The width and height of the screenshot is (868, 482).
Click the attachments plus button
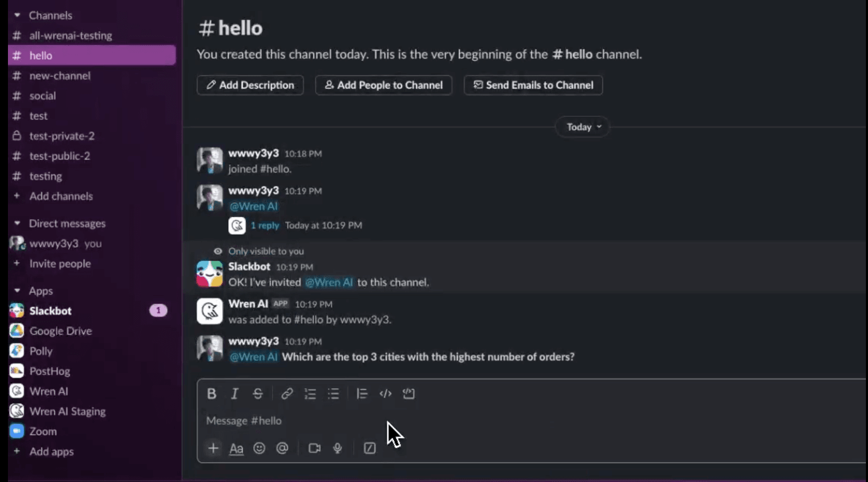point(213,448)
